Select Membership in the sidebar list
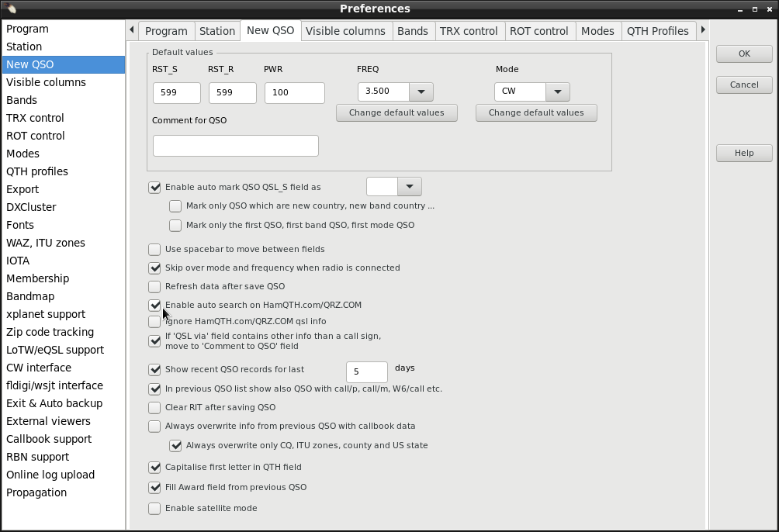 (64, 278)
